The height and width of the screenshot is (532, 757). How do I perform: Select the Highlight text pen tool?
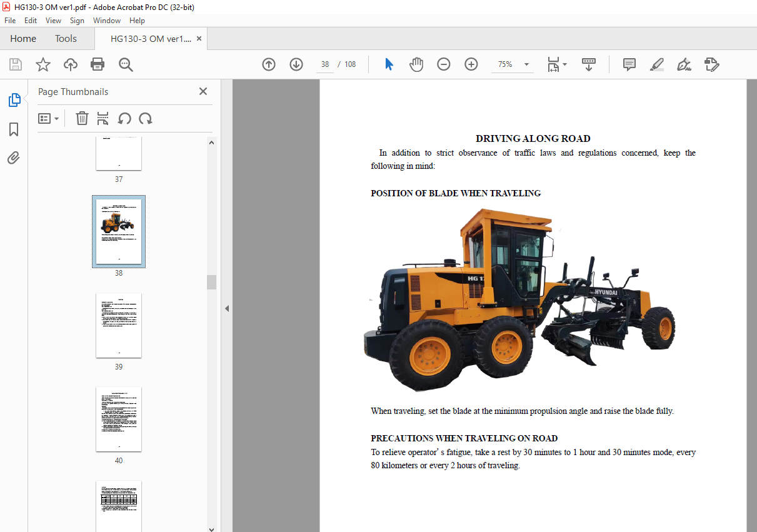click(656, 64)
